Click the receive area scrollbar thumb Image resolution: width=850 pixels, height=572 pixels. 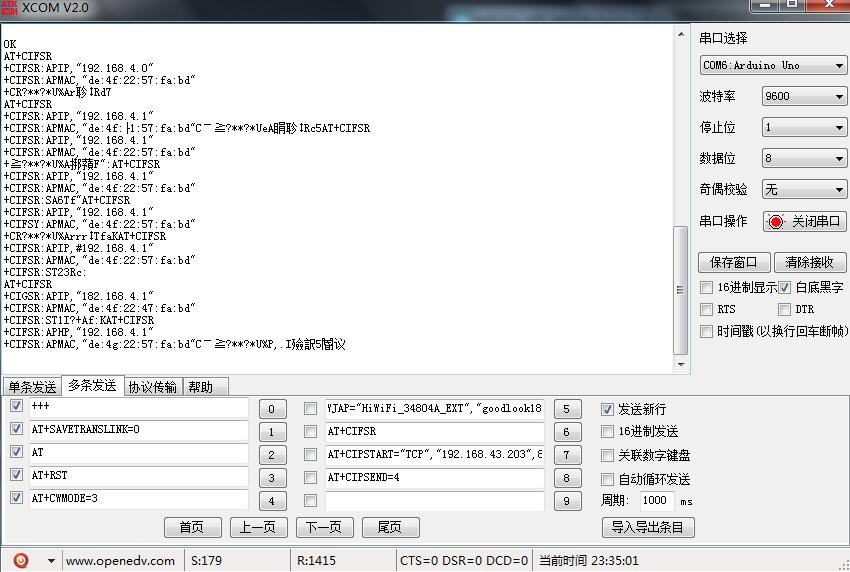click(x=681, y=290)
